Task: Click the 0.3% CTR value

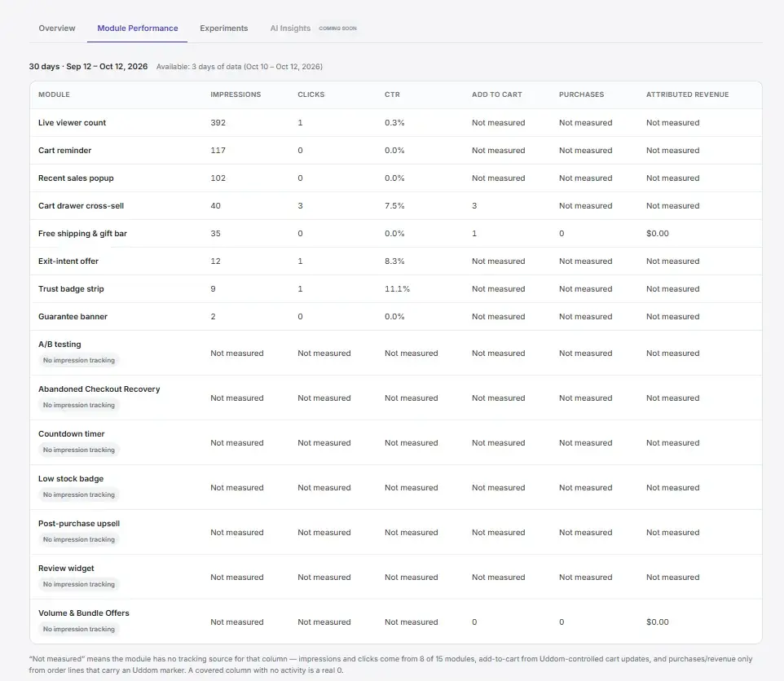Action: 394,122
